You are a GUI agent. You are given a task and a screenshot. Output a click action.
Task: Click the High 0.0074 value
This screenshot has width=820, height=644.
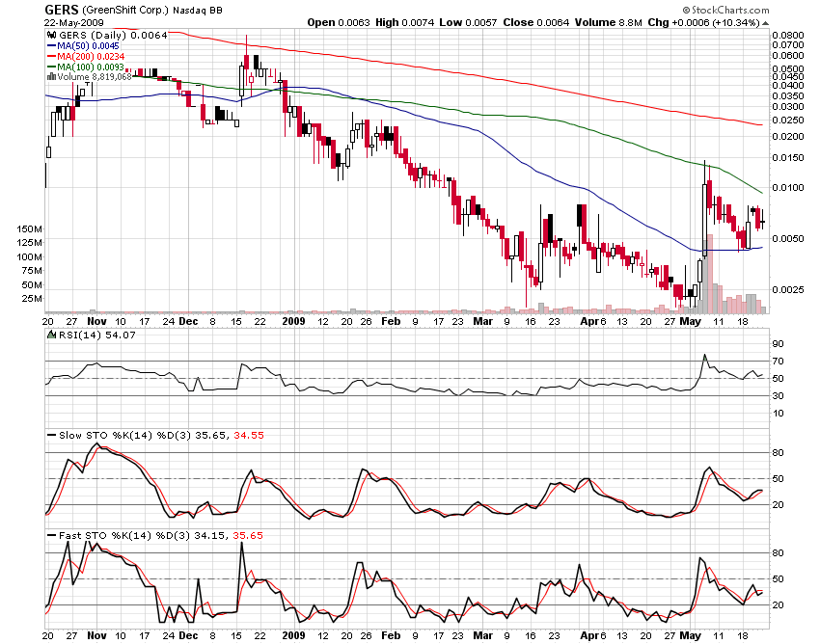(x=405, y=22)
